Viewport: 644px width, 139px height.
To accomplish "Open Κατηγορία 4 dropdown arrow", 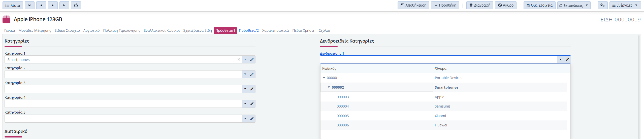I will pos(245,104).
